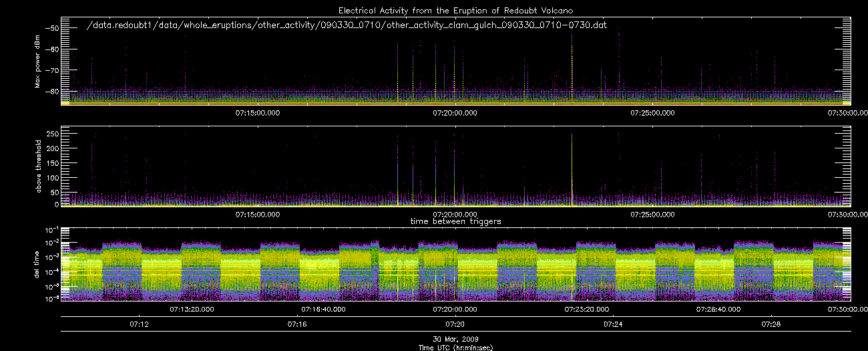This screenshot has width=868, height=351.
Task: Click the tallest yellow spike in above threshold plot
Action: [x=572, y=170]
